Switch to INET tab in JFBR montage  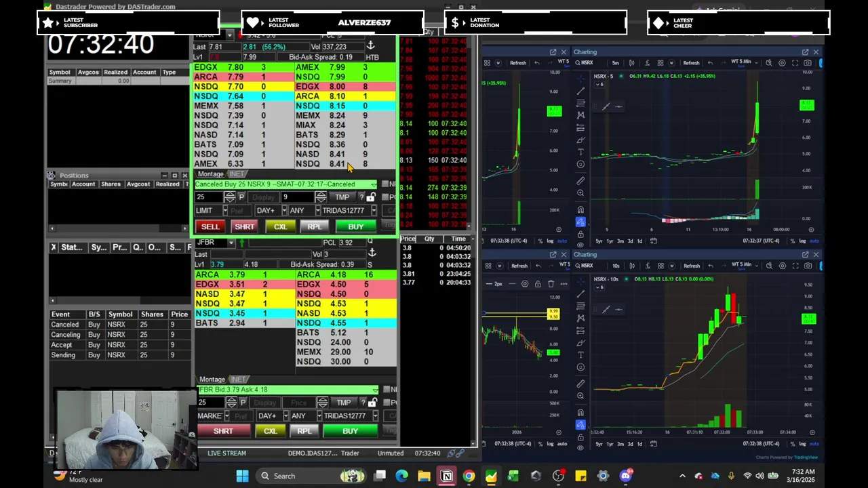coord(238,380)
